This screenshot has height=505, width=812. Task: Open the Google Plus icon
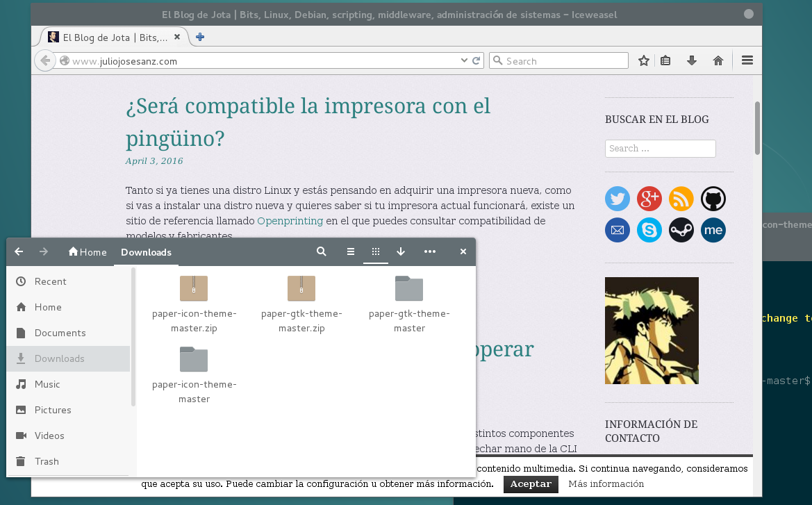coord(649,199)
